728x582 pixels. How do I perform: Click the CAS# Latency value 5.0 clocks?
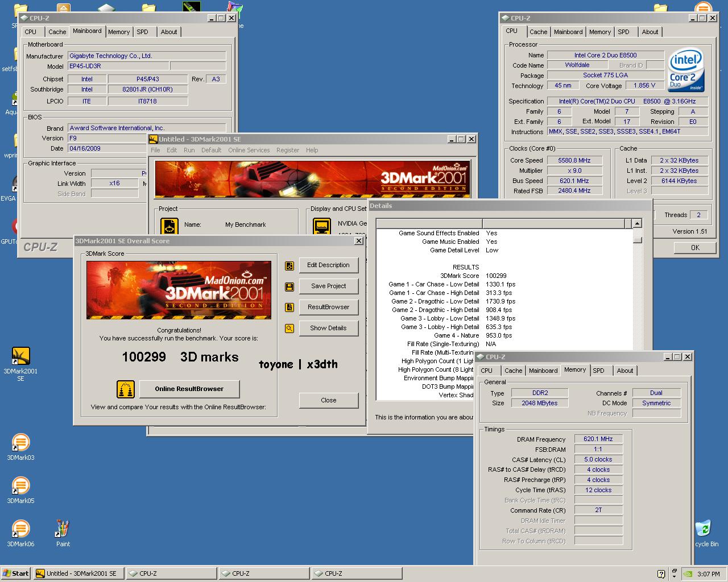click(x=598, y=459)
